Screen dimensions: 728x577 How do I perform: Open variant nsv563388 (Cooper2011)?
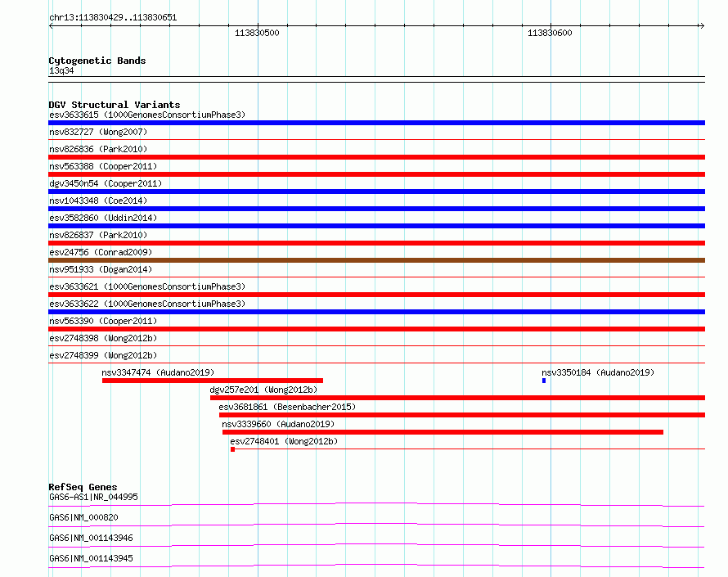point(103,166)
